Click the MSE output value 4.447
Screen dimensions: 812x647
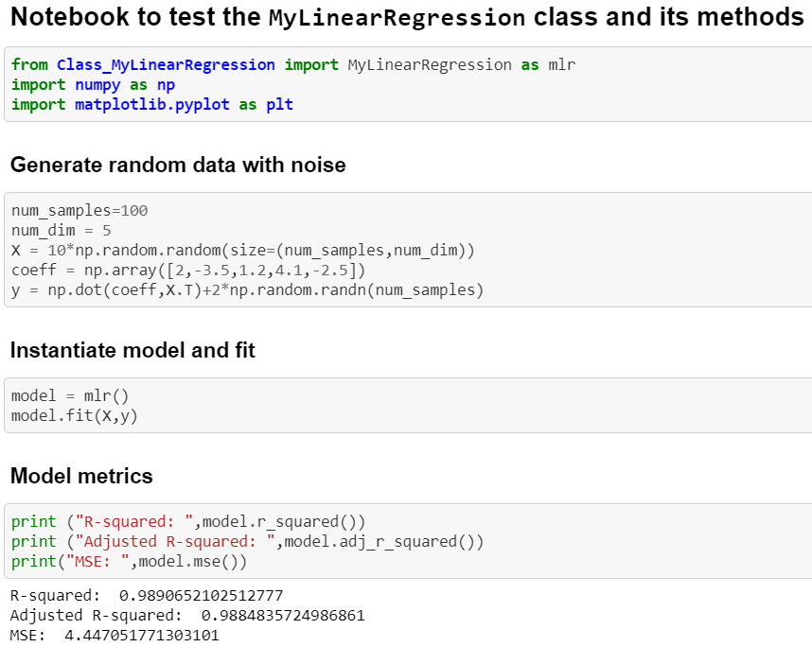(141, 636)
